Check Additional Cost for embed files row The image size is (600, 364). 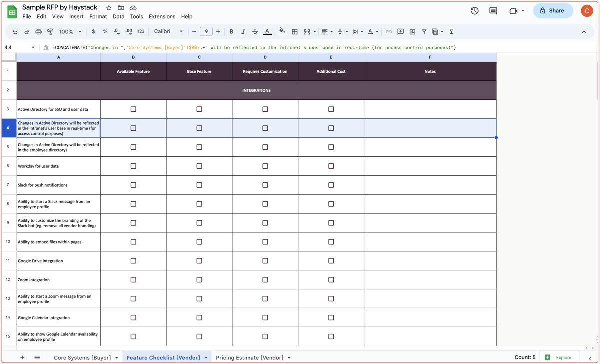[331, 242]
